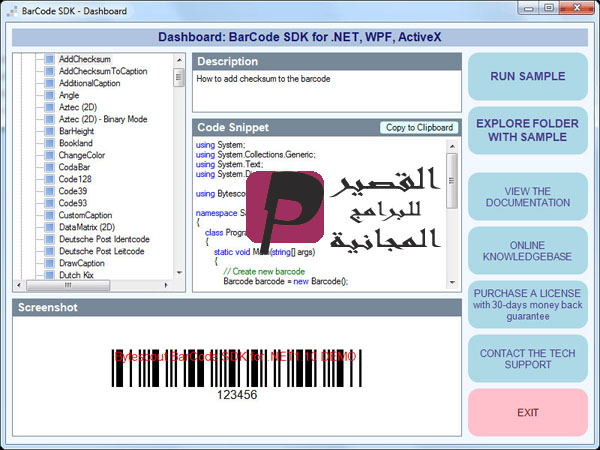Click PURCHASE A LICENSE button
600x450 pixels.
(528, 305)
